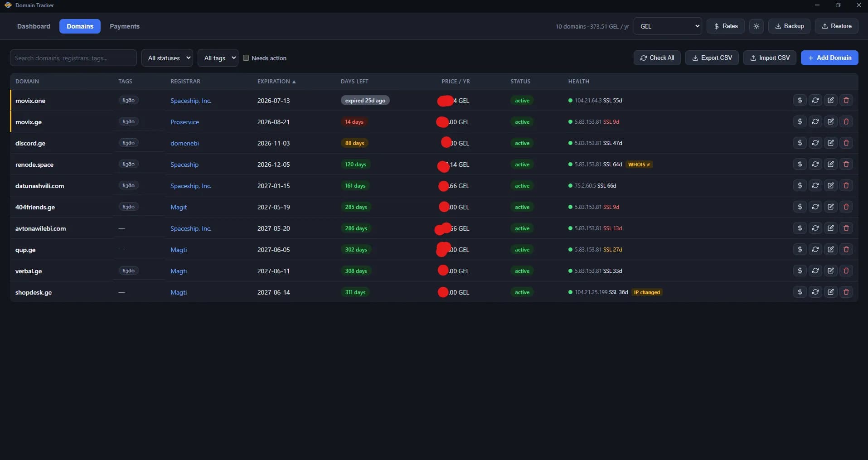
Task: Refresh the movix.one domain check
Action: tap(815, 100)
